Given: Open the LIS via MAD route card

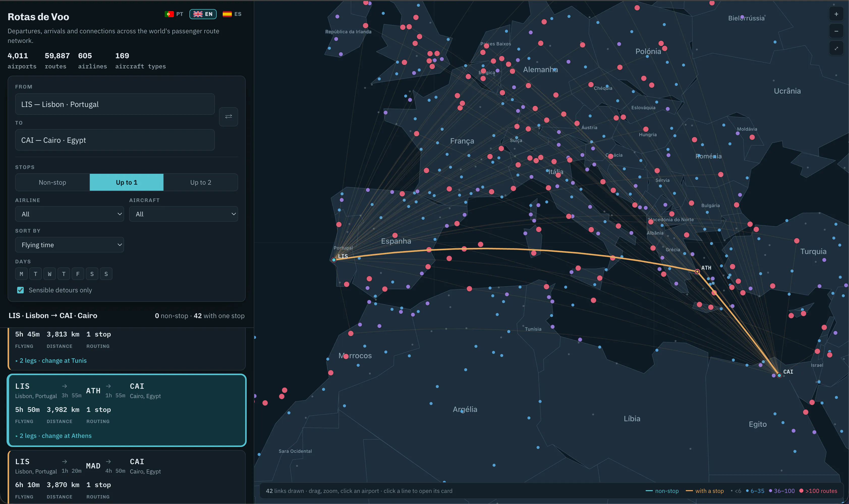Looking at the screenshot, I should 127,477.
